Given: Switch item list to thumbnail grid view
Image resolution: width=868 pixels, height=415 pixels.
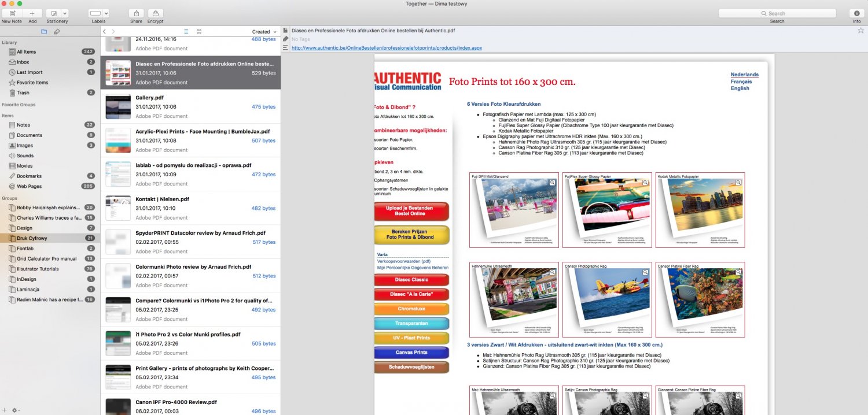Looking at the screenshot, I should point(199,31).
